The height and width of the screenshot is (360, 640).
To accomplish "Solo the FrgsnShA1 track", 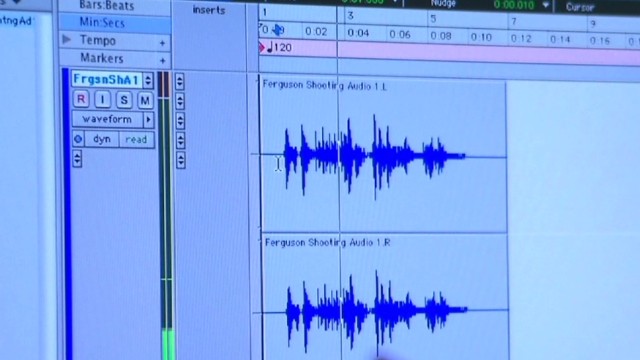I will (124, 100).
